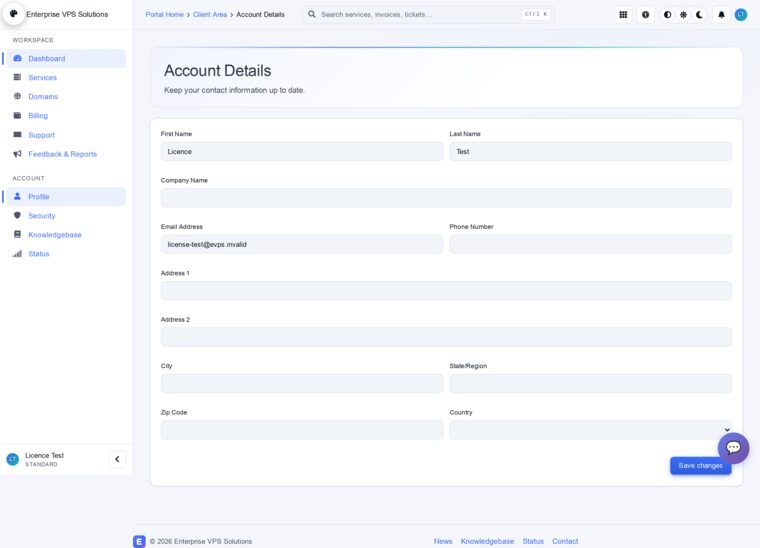Viewport: 760px width, 548px height.
Task: Click the Account Details breadcrumb text
Action: tap(260, 15)
